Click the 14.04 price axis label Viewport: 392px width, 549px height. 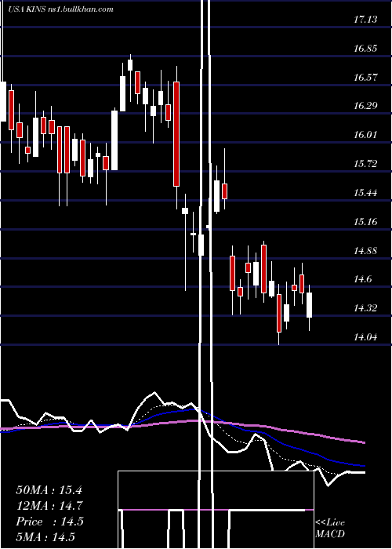coord(365,337)
